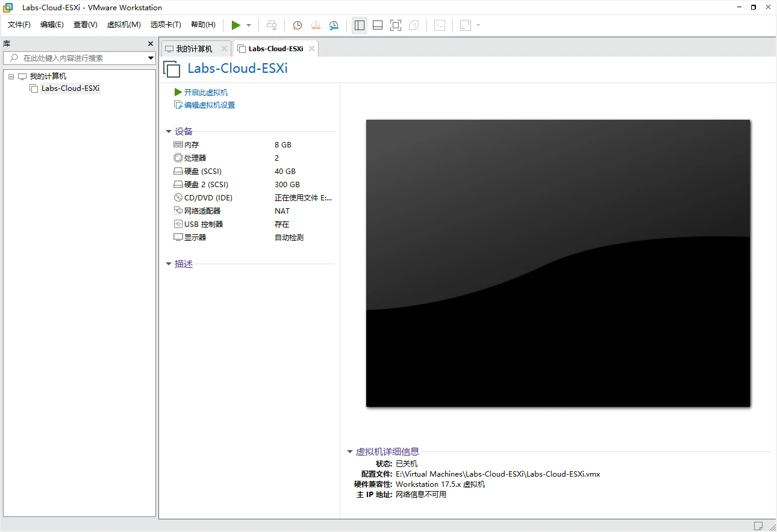Image resolution: width=777 pixels, height=532 pixels.
Task: Open the power options dropdown arrow
Action: [x=249, y=25]
